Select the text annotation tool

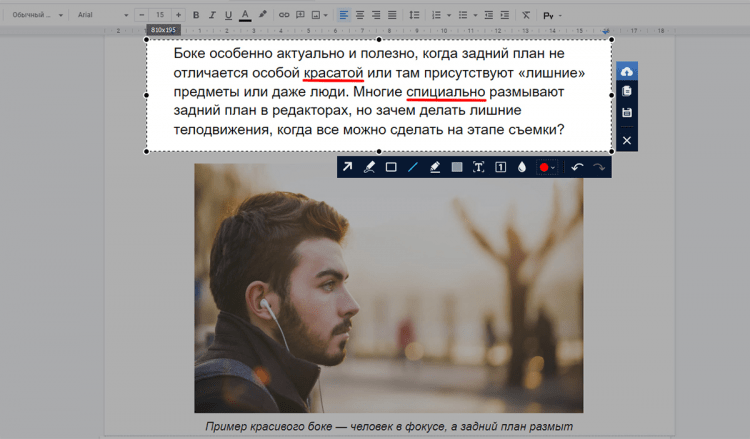coord(478,167)
